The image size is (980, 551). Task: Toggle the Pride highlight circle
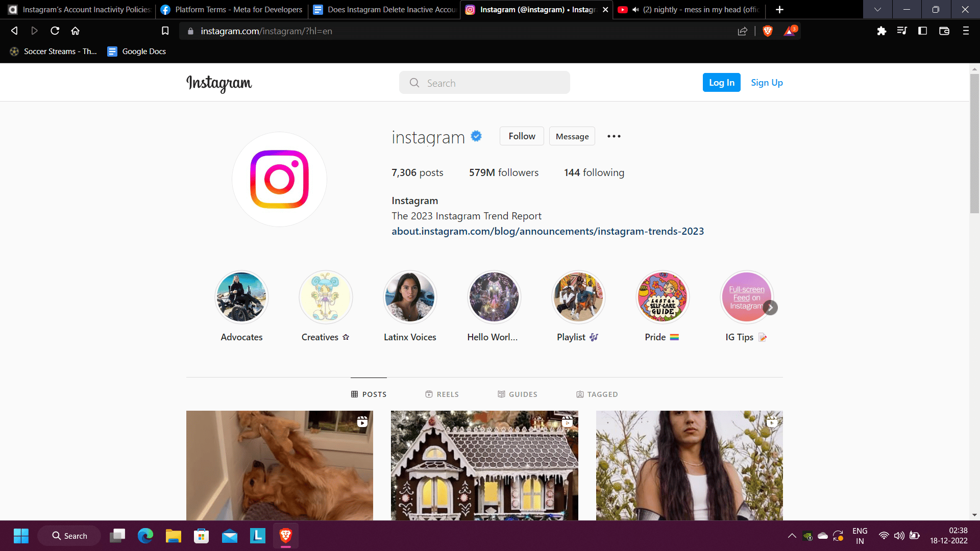661,297
